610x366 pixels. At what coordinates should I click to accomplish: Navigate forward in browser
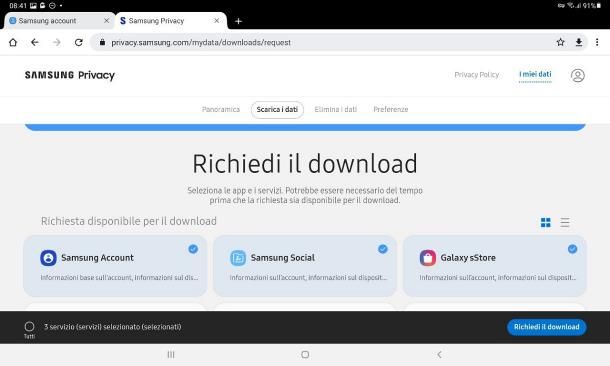click(57, 42)
